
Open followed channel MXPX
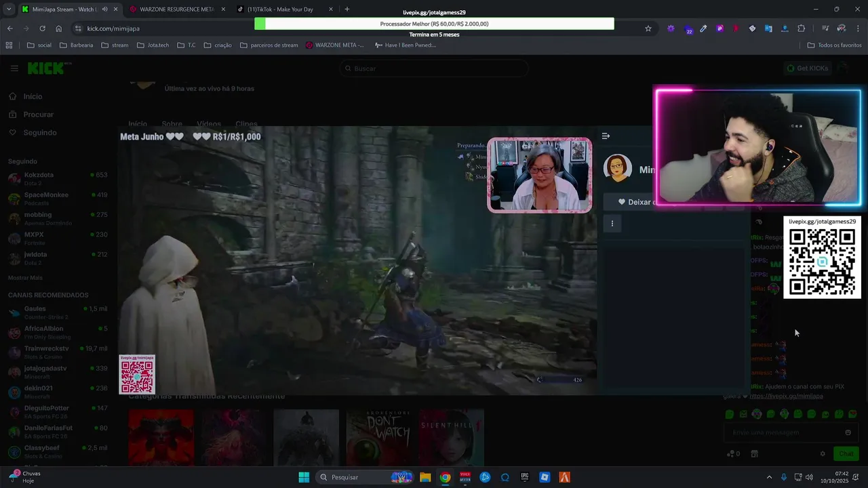58,237
